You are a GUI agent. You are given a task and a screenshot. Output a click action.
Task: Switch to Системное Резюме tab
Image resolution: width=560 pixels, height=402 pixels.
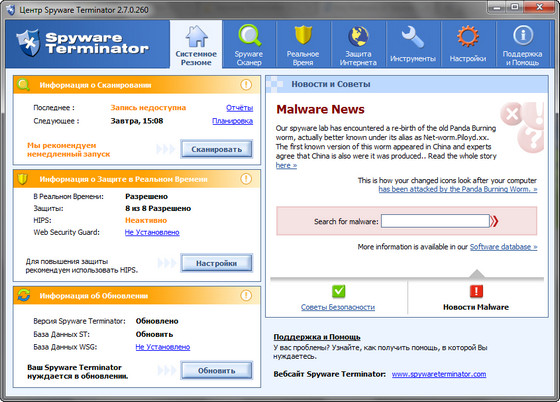pyautogui.click(x=196, y=44)
